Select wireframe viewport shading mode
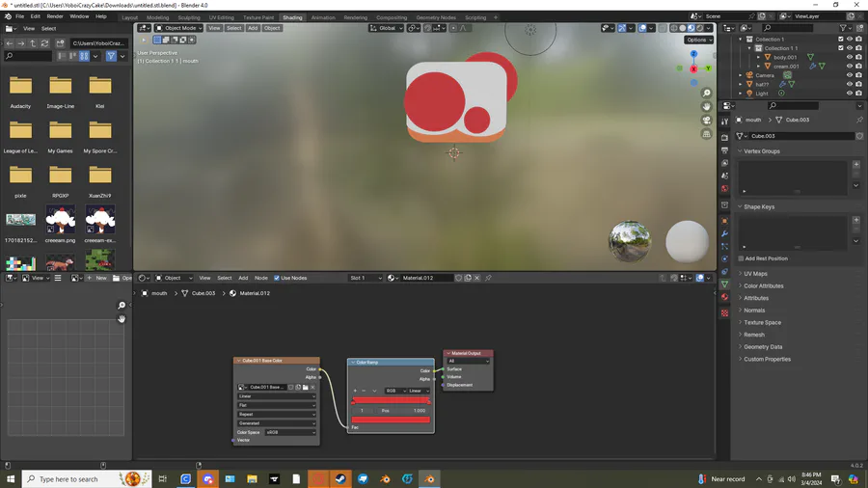 point(674,28)
